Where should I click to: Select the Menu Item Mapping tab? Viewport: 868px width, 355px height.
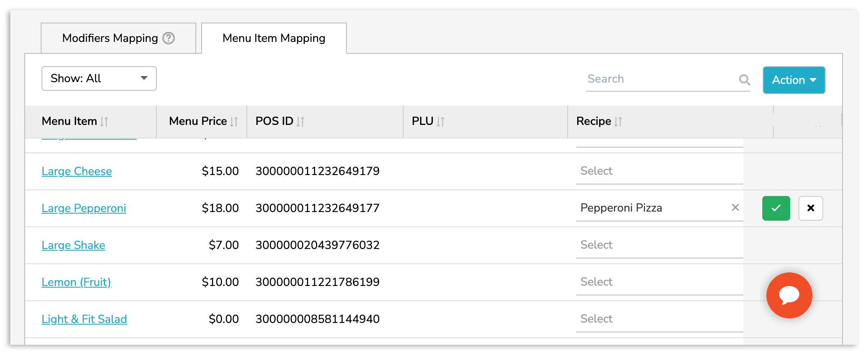[274, 38]
